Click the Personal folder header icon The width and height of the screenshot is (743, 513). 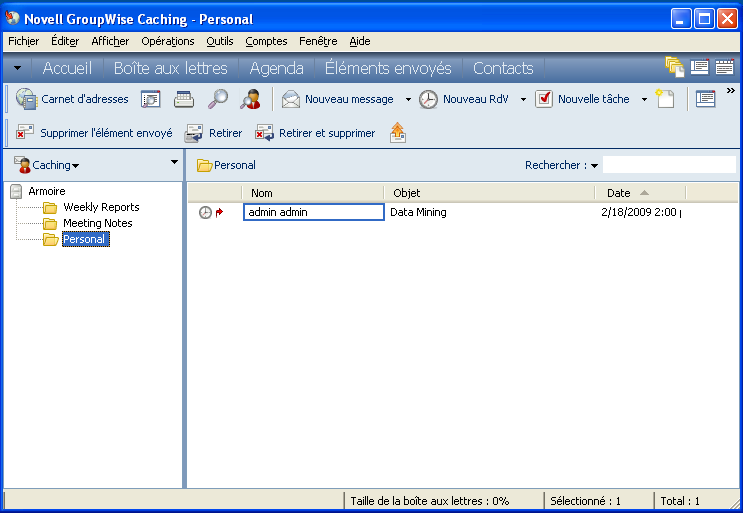coord(204,165)
